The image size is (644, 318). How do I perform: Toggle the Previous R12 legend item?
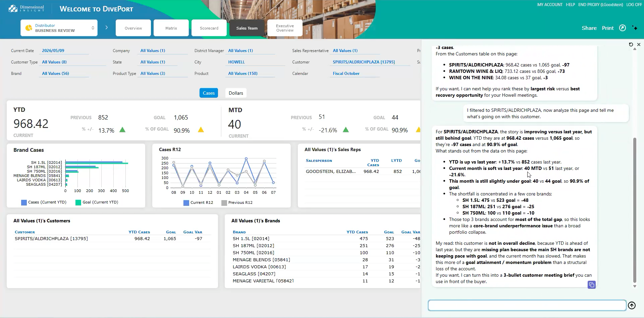pos(237,202)
